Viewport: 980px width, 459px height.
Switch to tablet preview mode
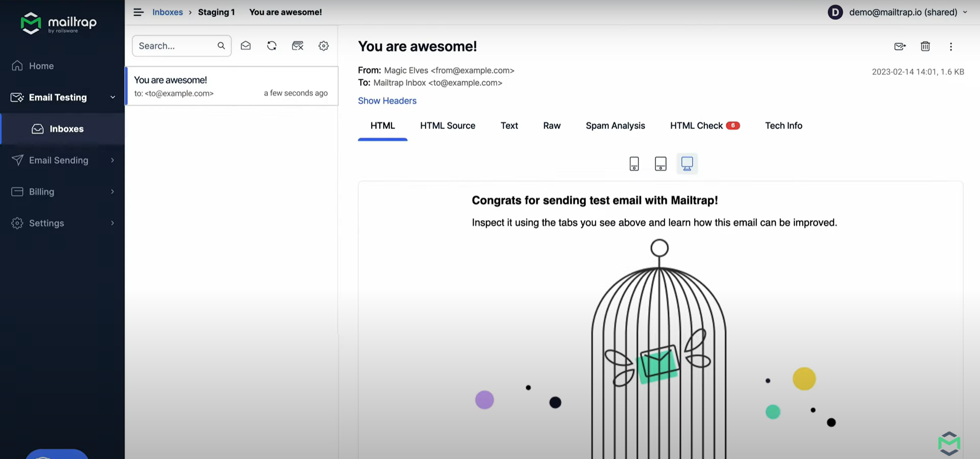(660, 164)
